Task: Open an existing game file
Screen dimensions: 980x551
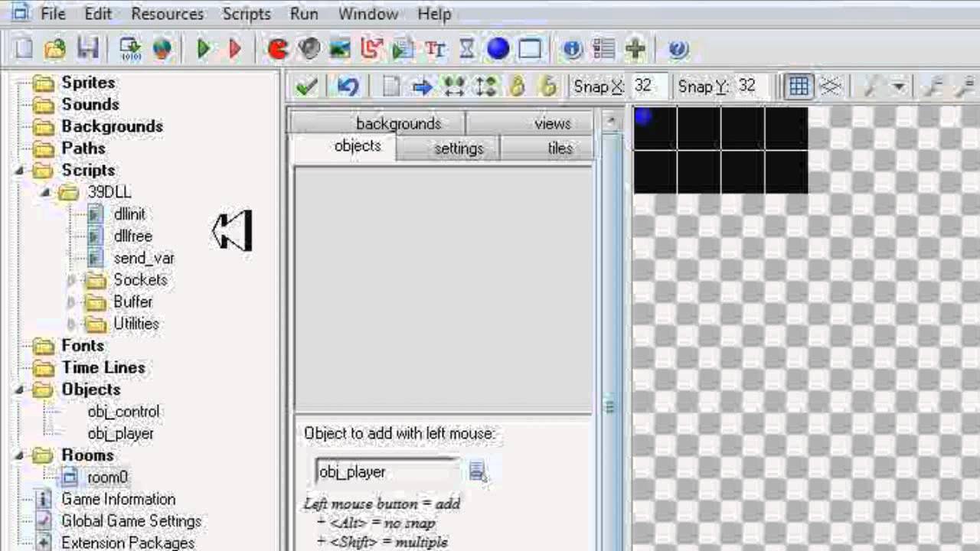Action: click(55, 49)
